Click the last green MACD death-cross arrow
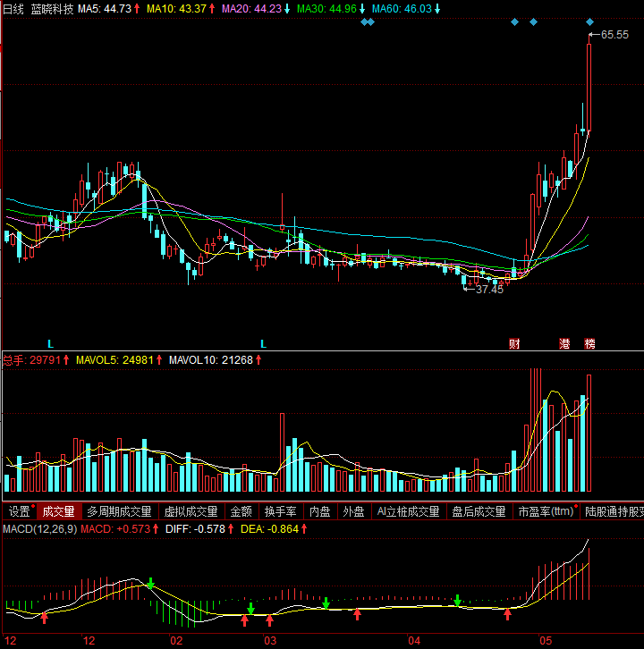The height and width of the screenshot is (649, 644). [x=457, y=601]
